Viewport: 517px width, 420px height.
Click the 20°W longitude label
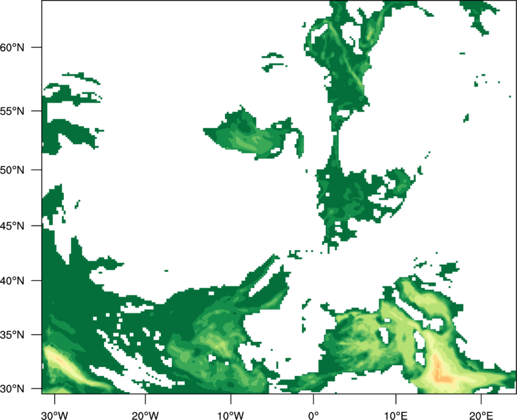coord(145,415)
